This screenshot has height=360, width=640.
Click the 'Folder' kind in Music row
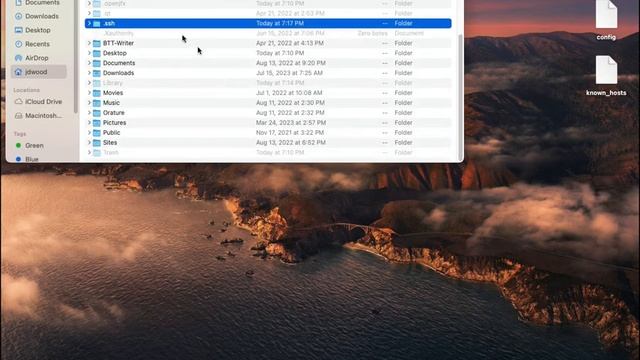tap(403, 102)
